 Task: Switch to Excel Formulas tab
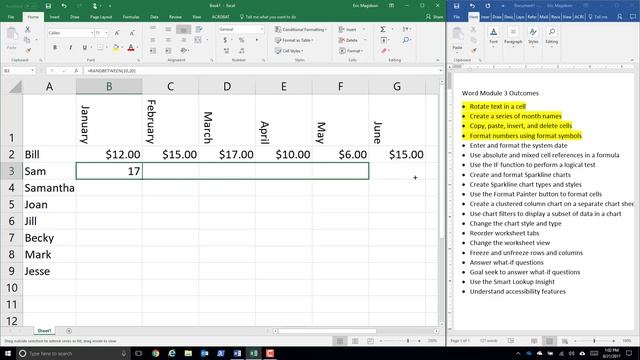point(131,17)
